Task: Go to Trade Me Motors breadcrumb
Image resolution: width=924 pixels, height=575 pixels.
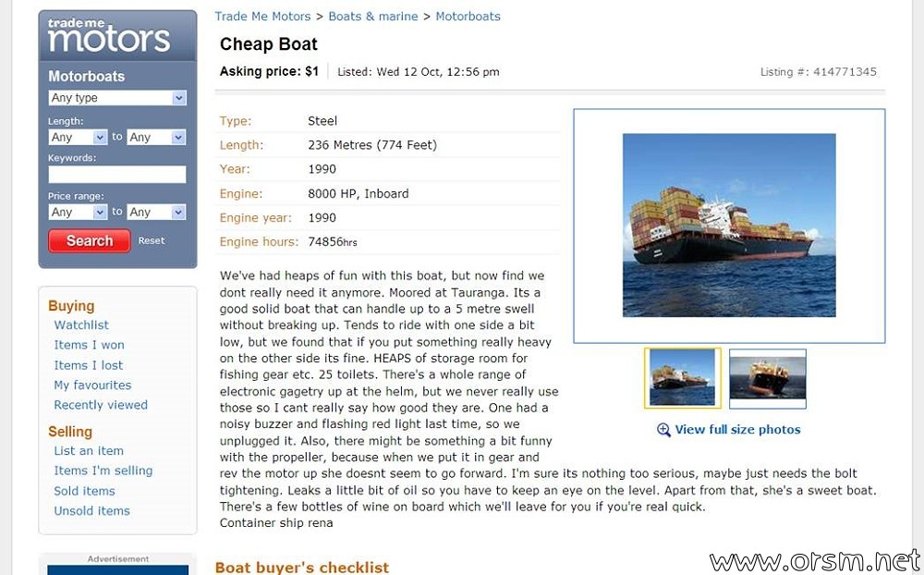Action: [262, 17]
